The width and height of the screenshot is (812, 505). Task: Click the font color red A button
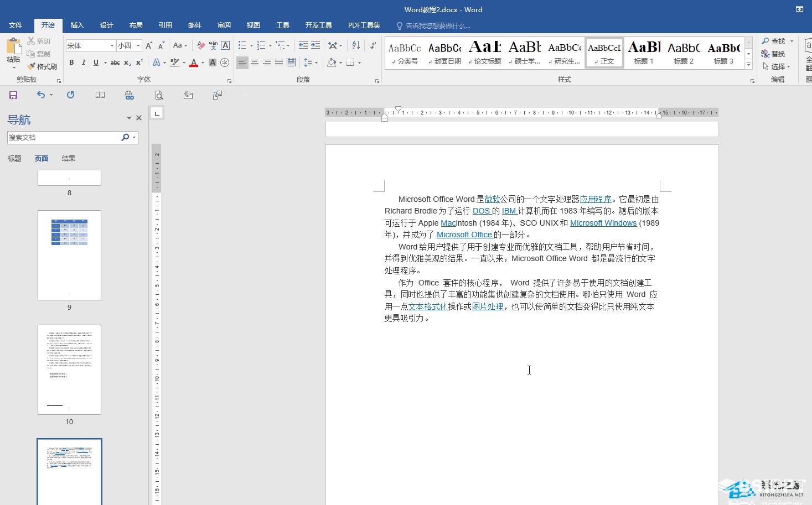click(194, 63)
